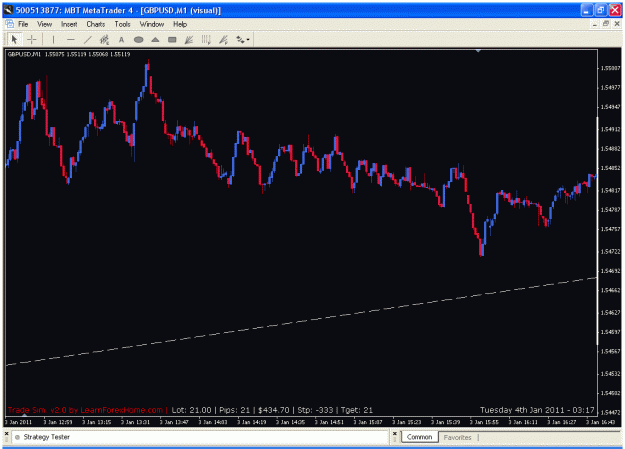Viewport: 625px width, 449px height.
Task: Click the MetaTrader title bar app icon
Action: pos(8,10)
